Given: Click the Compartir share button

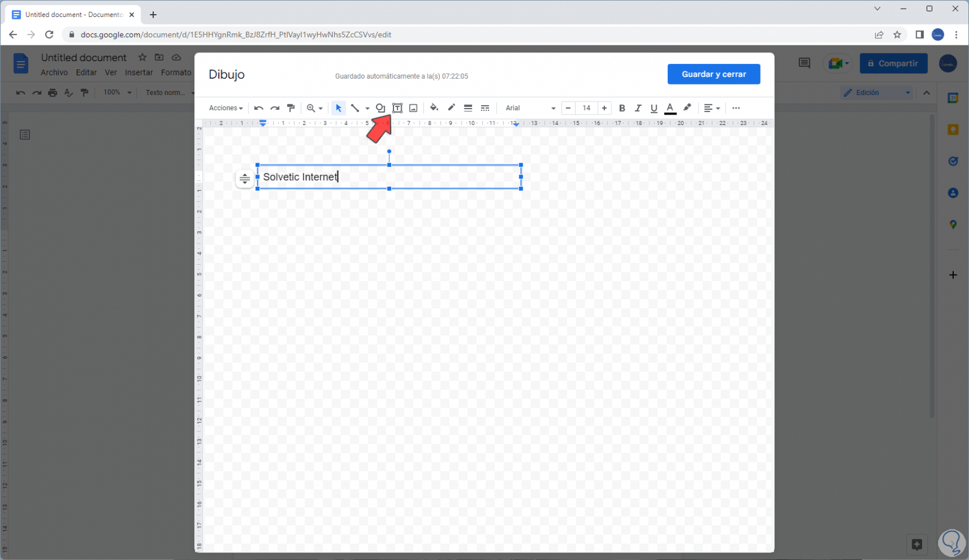Looking at the screenshot, I should point(893,63).
